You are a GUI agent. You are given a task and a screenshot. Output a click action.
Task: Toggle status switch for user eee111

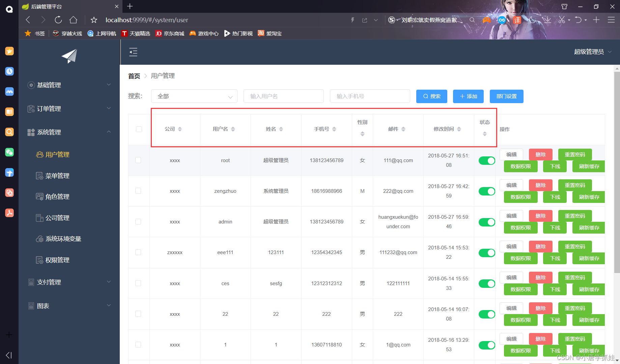click(x=487, y=253)
